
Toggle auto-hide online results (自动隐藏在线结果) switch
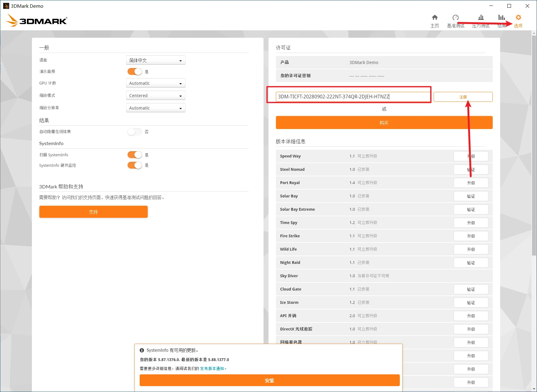(x=135, y=132)
